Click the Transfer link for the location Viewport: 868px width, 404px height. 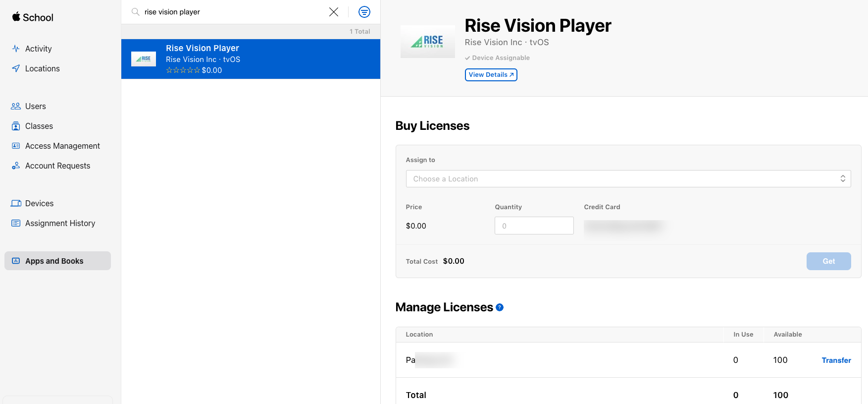click(x=836, y=360)
